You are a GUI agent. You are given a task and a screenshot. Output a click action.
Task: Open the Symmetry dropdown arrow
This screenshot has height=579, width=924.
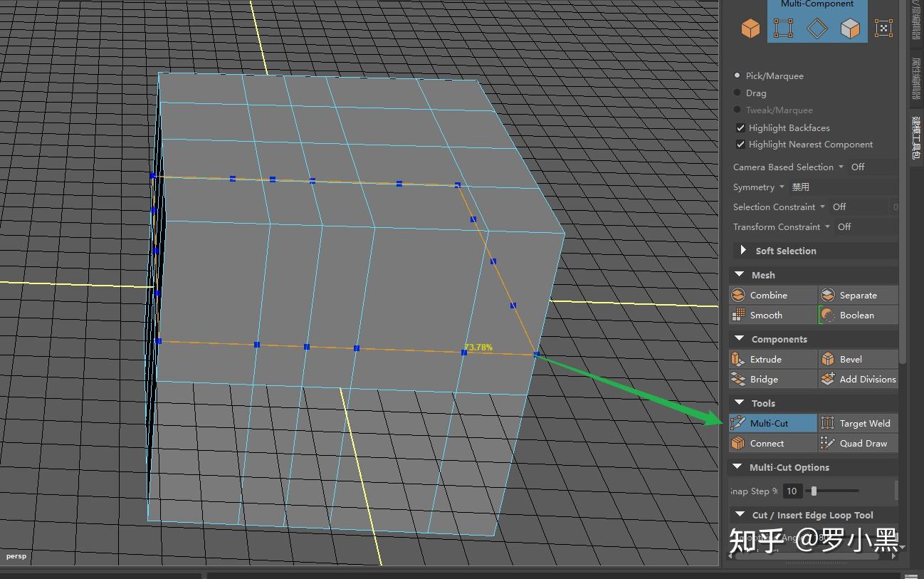[782, 187]
